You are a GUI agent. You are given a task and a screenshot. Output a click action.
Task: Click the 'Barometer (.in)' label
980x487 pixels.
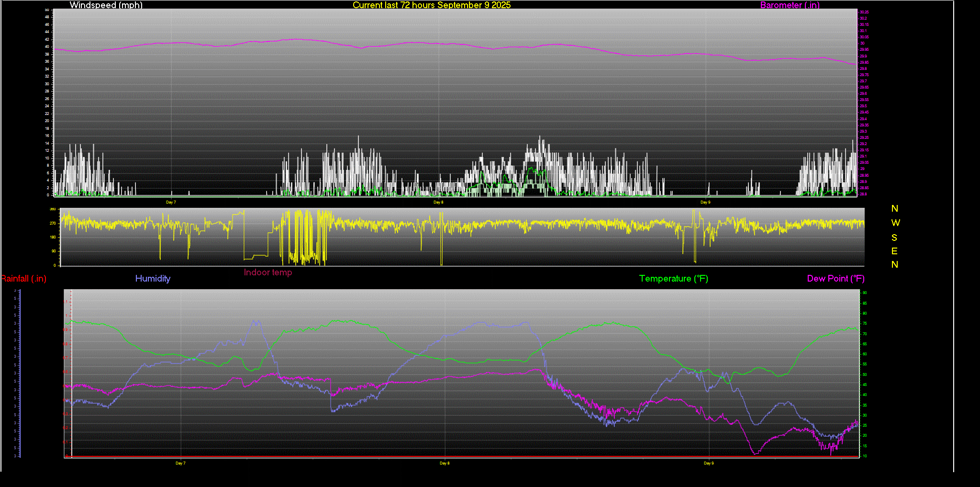[790, 5]
